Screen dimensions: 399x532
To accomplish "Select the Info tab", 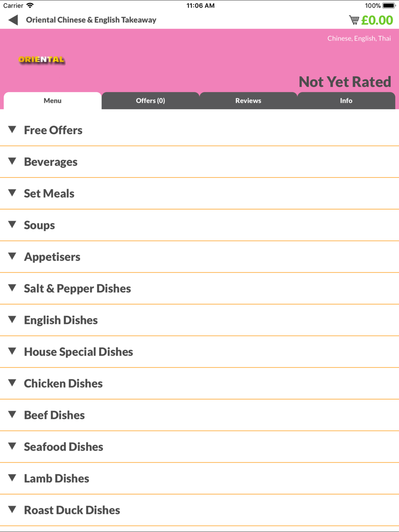I will 346,100.
